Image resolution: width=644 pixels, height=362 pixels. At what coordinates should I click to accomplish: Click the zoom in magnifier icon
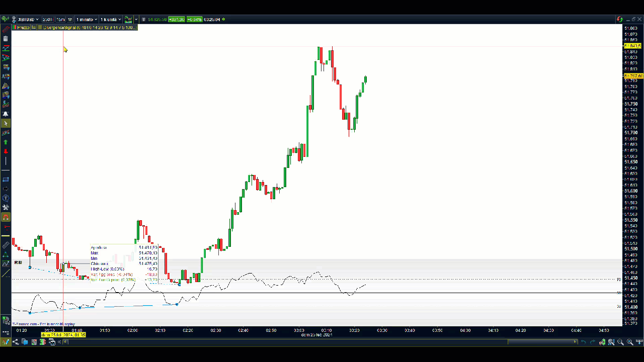[x=629, y=342]
